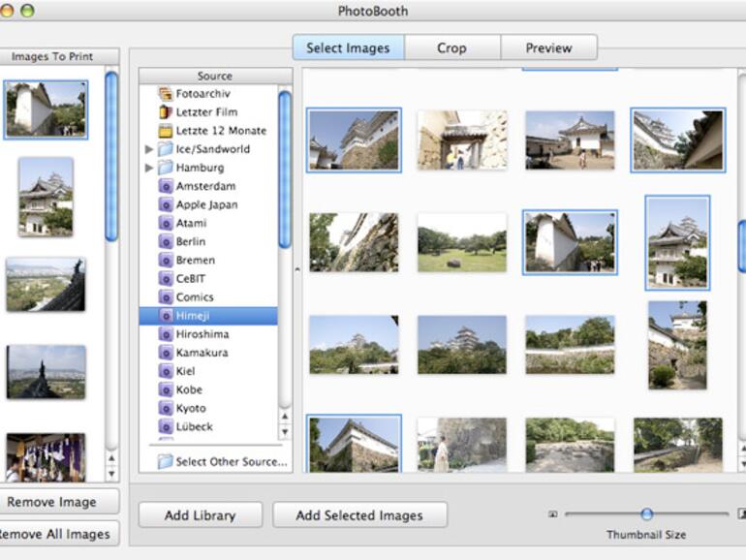Switch to the Crop tab
The width and height of the screenshot is (746, 560).
pos(451,47)
